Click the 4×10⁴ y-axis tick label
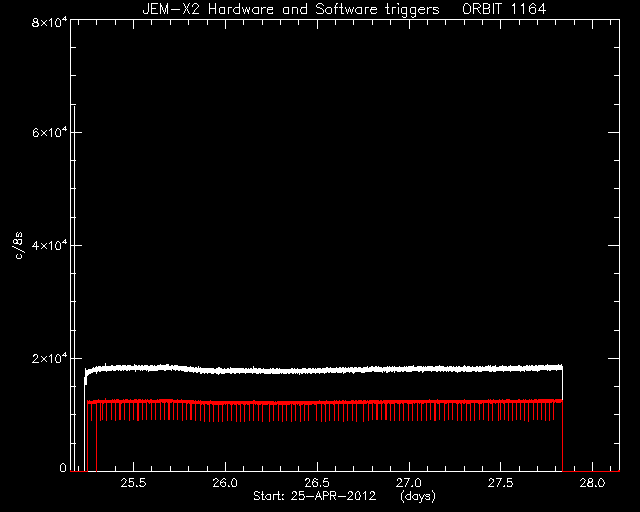The width and height of the screenshot is (640, 512). click(x=49, y=245)
